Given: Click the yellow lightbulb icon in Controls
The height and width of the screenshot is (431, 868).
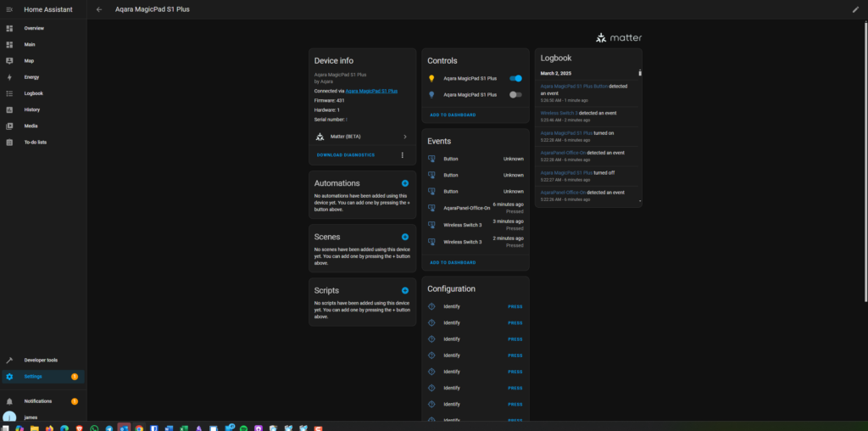Looking at the screenshot, I should [x=431, y=78].
